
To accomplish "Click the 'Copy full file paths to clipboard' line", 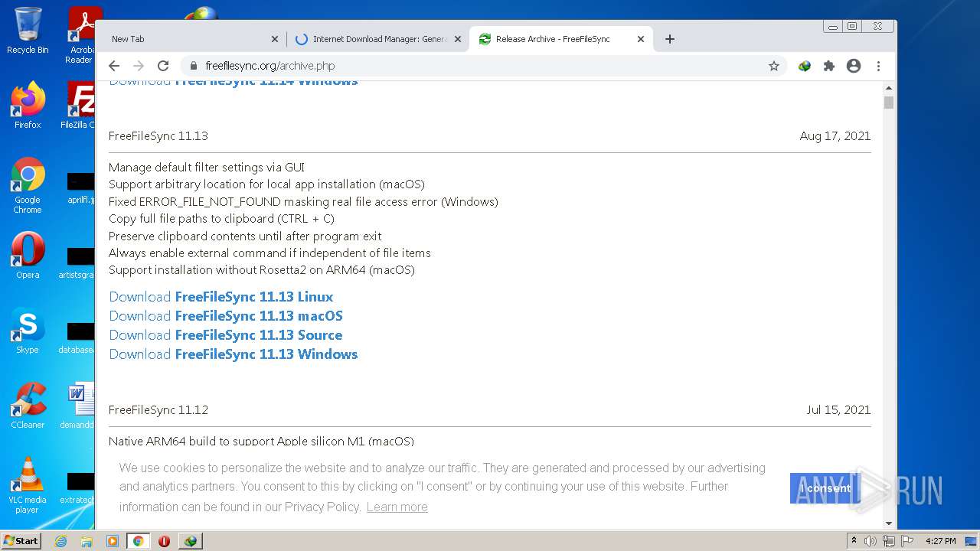I will point(221,219).
